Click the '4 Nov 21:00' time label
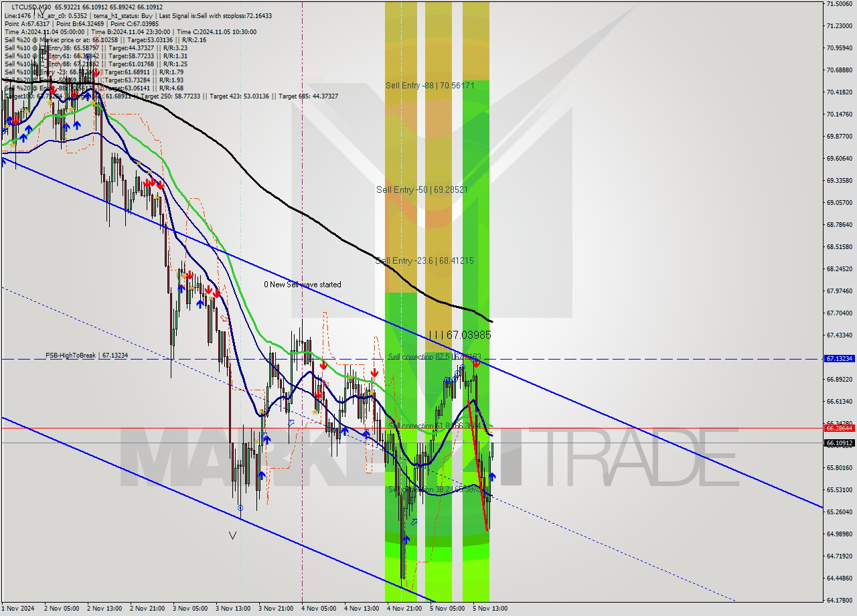Image resolution: width=857 pixels, height=616 pixels. click(x=404, y=609)
